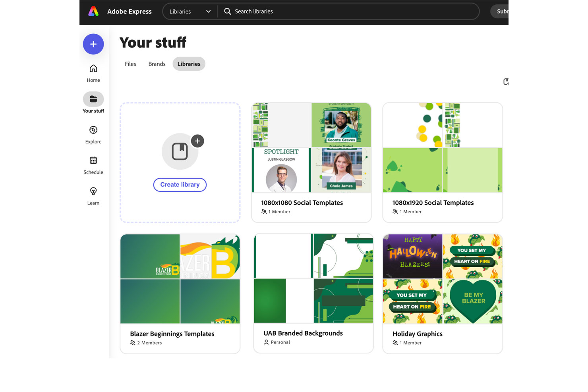The height and width of the screenshot is (392, 588).
Task: Switch to the Brands tab
Action: point(157,64)
